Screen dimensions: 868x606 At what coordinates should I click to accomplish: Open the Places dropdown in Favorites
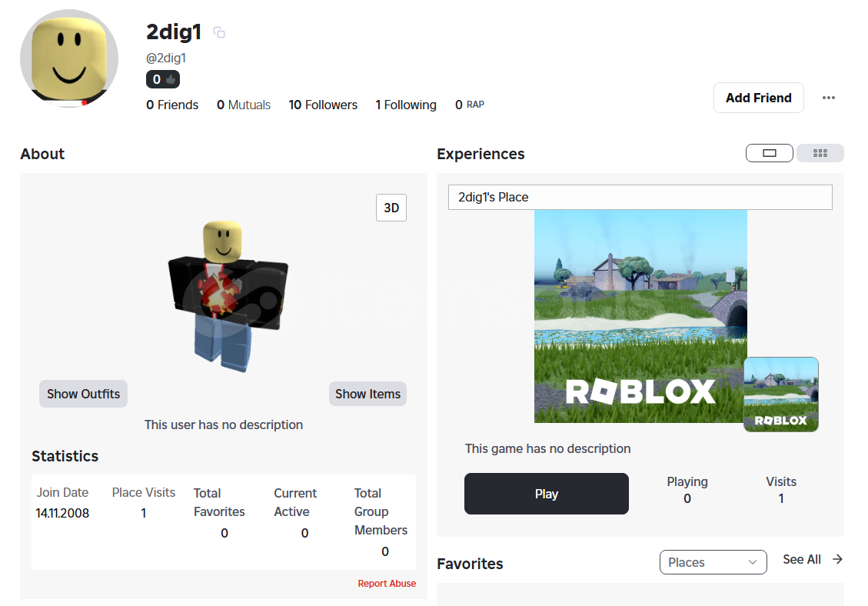coord(713,562)
